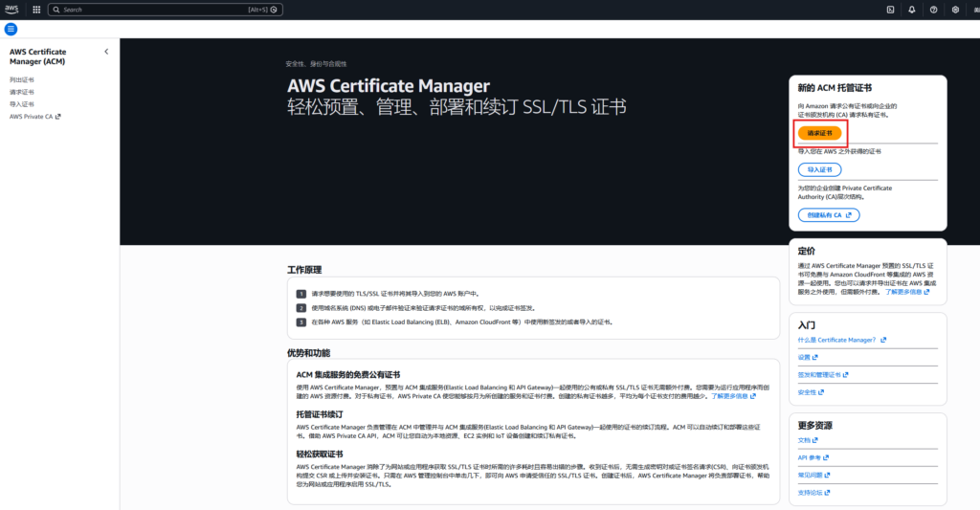Click the Amazon Q icon in search bar

click(274, 9)
